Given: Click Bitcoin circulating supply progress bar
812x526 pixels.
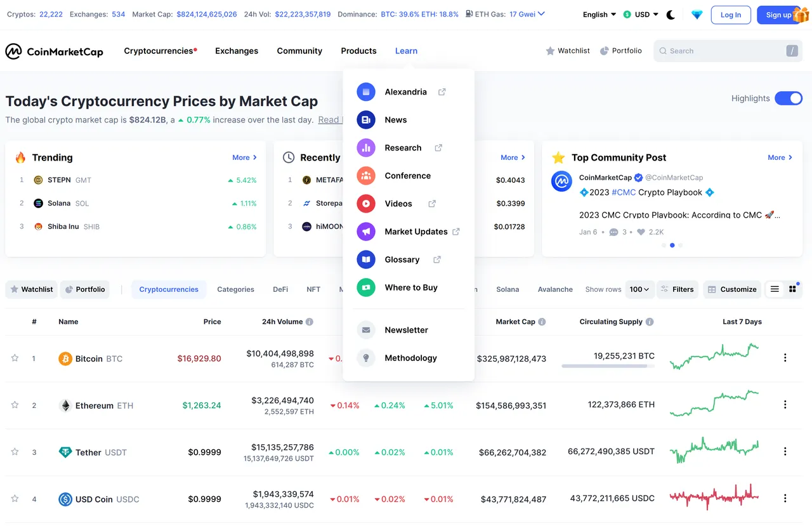Looking at the screenshot, I should [x=608, y=366].
